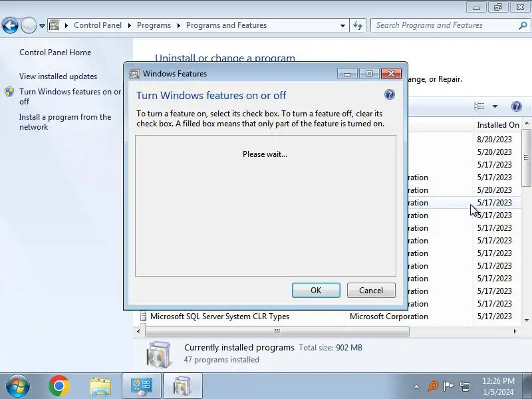Click the help icon in Programs toolbar
The height and width of the screenshot is (399, 532).
click(517, 106)
